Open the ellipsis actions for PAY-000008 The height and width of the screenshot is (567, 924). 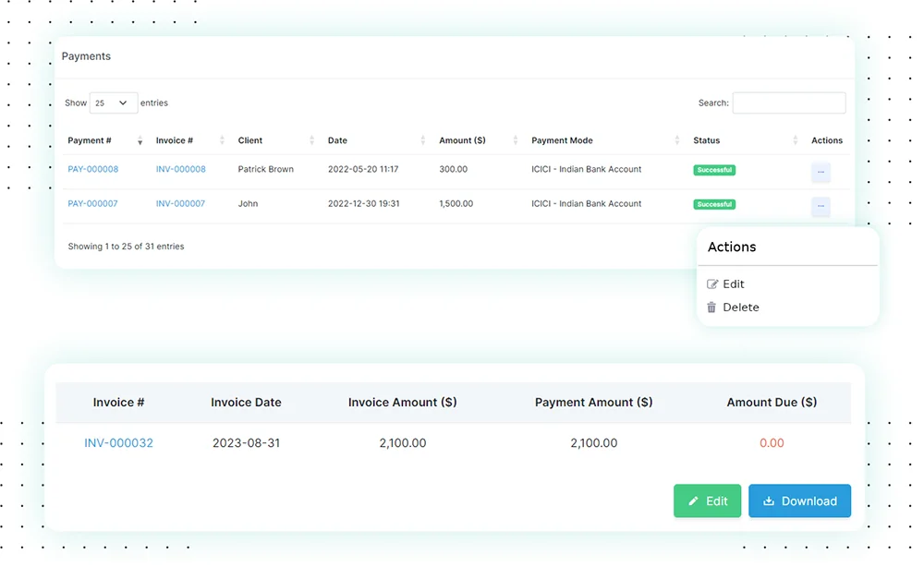point(821,170)
